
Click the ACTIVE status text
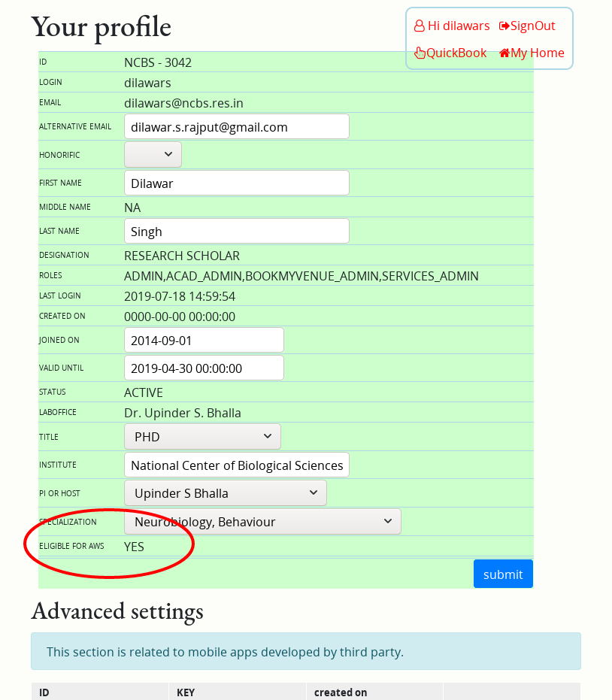coord(144,392)
